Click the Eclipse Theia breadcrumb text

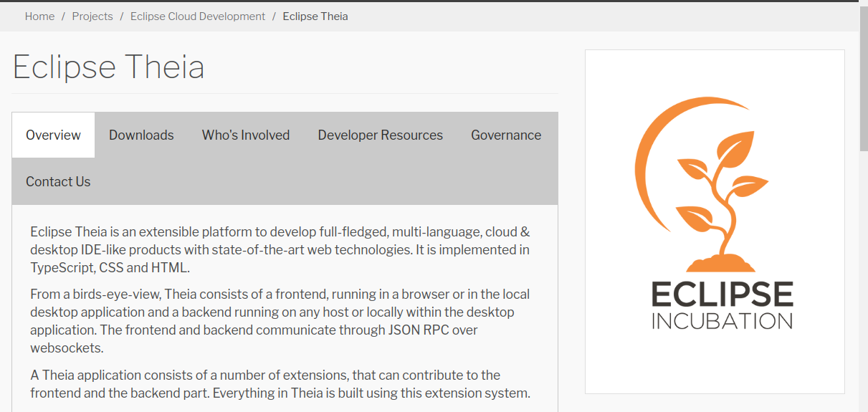[x=315, y=16]
